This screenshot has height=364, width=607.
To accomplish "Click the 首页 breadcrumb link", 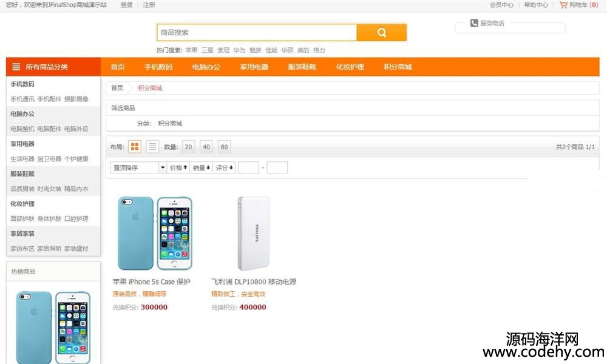I will point(117,88).
